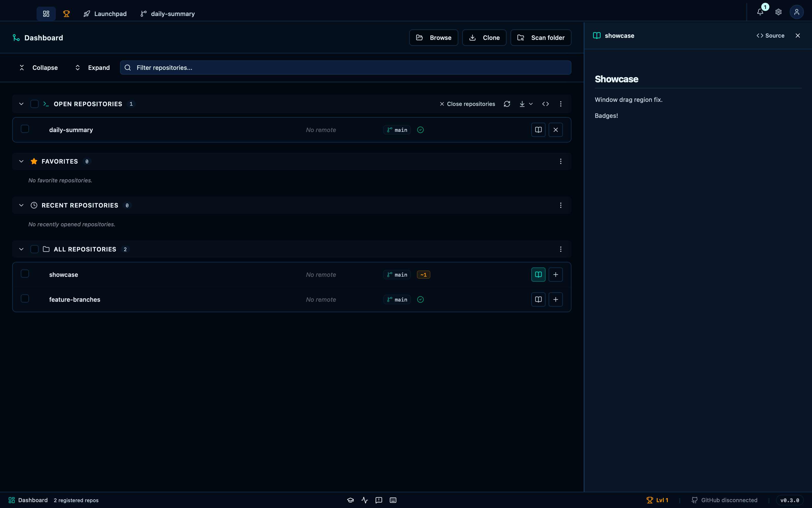The image size is (812, 508).
Task: Click the pull download icon in Open Repositories
Action: click(522, 104)
